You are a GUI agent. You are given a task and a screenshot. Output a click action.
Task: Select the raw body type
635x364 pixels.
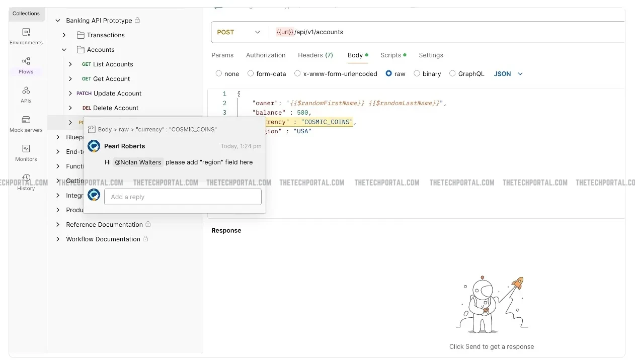pos(388,73)
